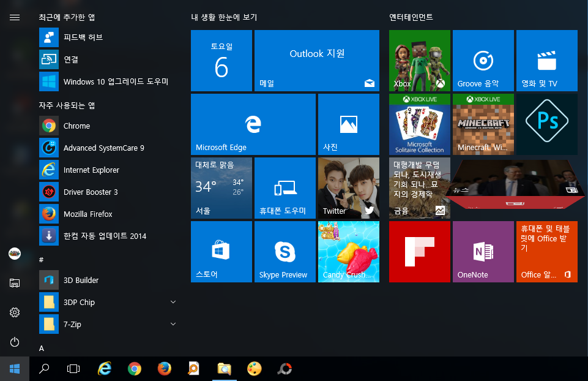Open the OneNote tile
The width and height of the screenshot is (588, 381).
pos(483,251)
